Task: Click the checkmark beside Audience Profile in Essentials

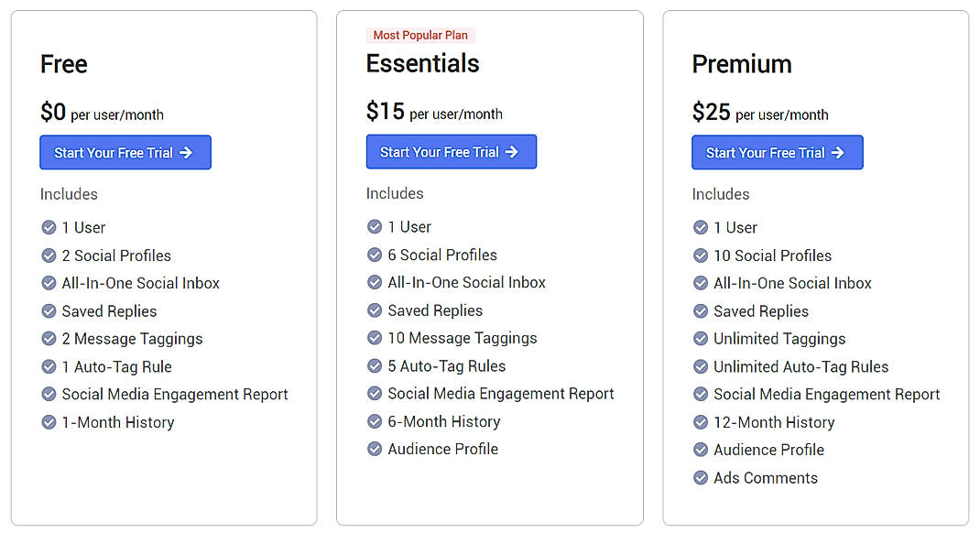Action: [376, 449]
